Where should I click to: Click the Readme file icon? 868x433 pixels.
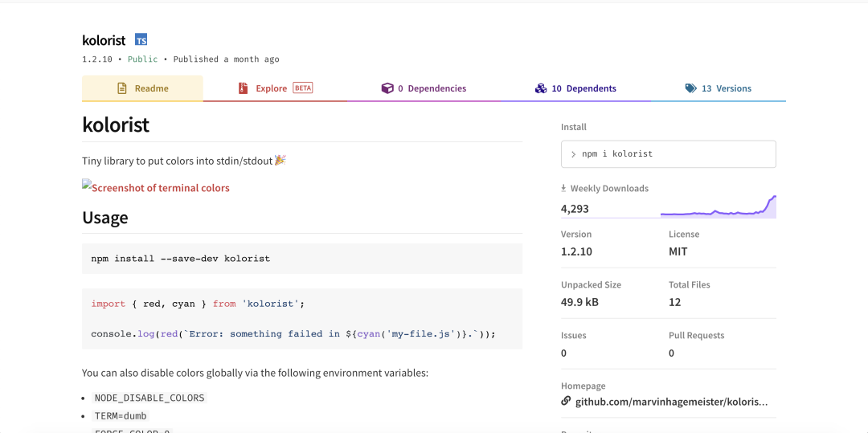122,88
